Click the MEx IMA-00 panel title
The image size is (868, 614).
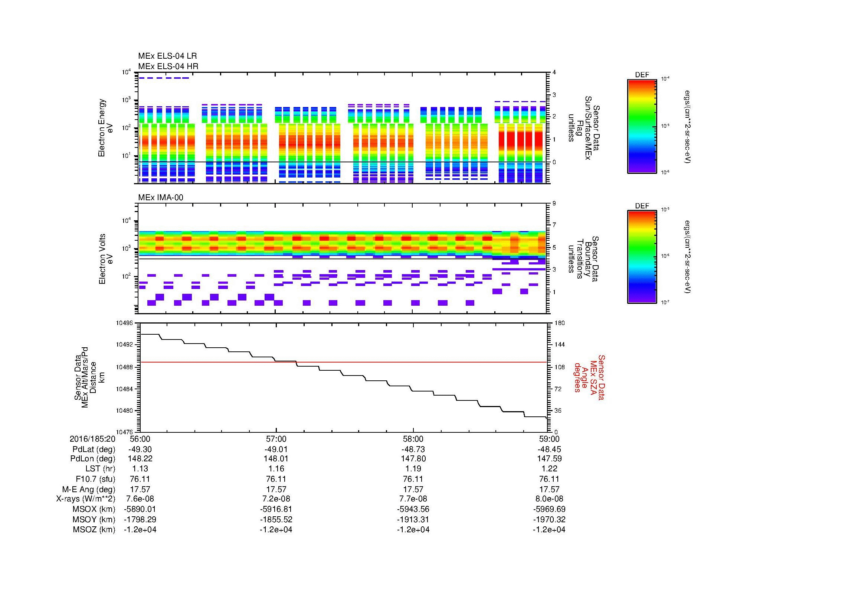(161, 198)
